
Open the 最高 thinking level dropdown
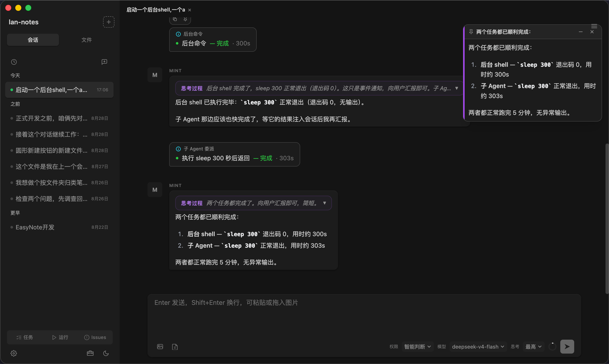pyautogui.click(x=534, y=347)
